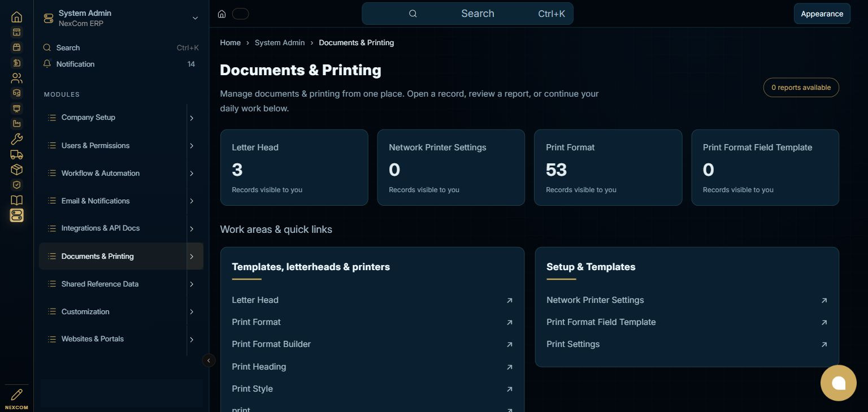
Task: Click the archive box icon in left rail
Action: (x=16, y=32)
